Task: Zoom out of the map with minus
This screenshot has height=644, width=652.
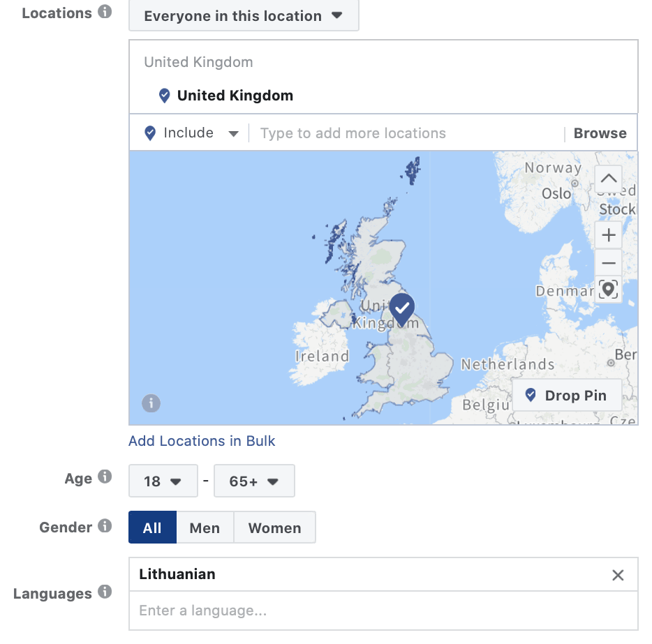Action: [609, 263]
